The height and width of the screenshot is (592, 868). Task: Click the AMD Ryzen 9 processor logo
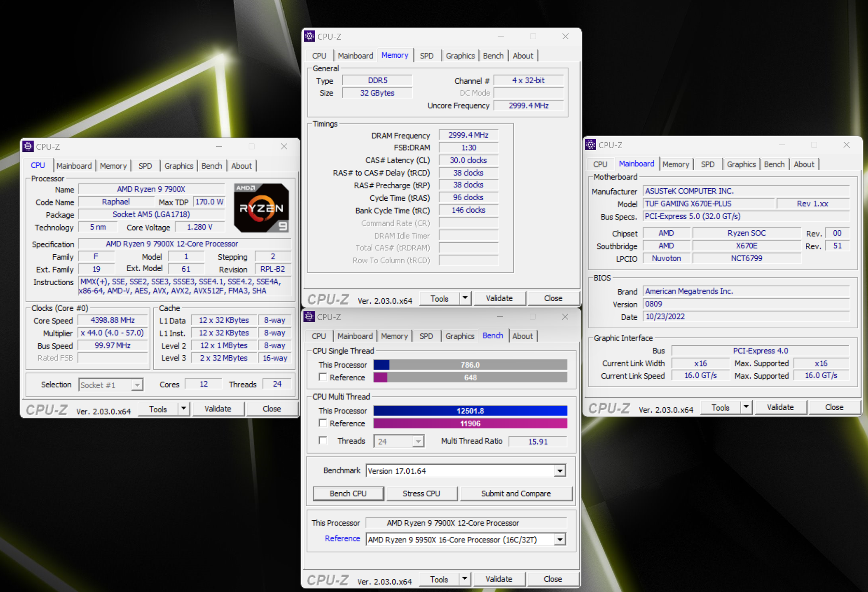point(261,208)
